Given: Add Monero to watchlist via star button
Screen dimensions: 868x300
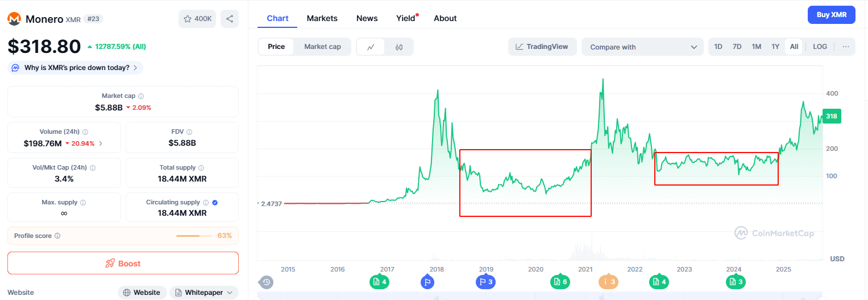Looking at the screenshot, I should (197, 19).
